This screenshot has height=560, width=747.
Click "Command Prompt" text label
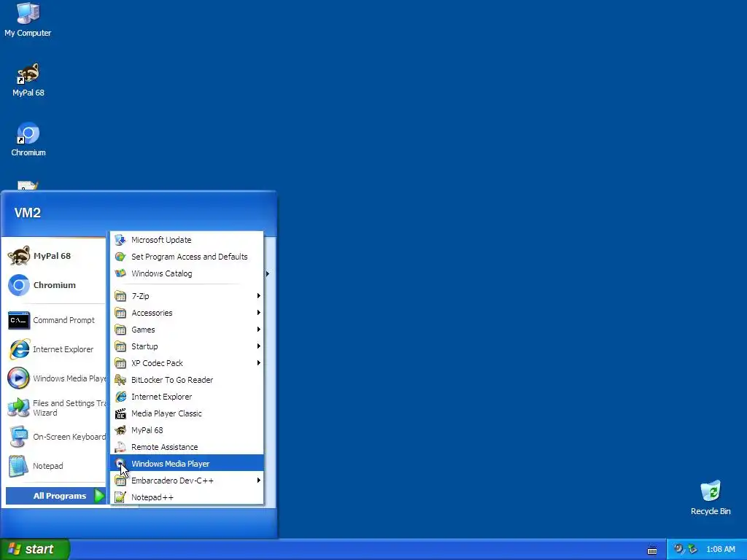(64, 320)
